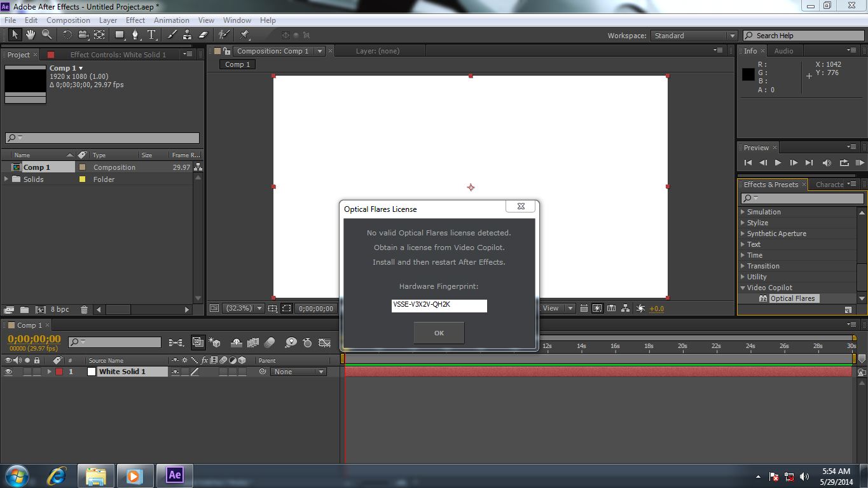This screenshot has height=488, width=868.
Task: Create a new folder in Project panel
Action: click(x=24, y=310)
